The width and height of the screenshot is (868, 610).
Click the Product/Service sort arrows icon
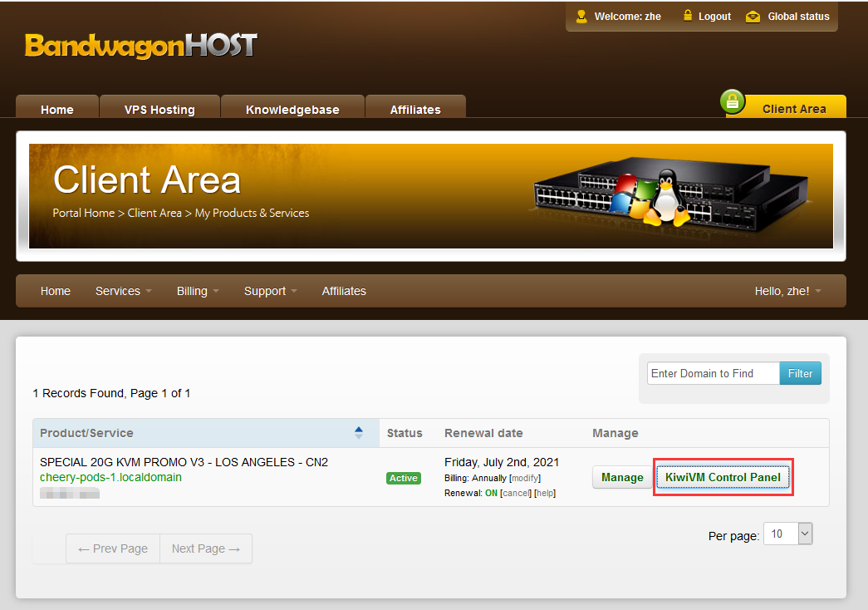pos(359,432)
